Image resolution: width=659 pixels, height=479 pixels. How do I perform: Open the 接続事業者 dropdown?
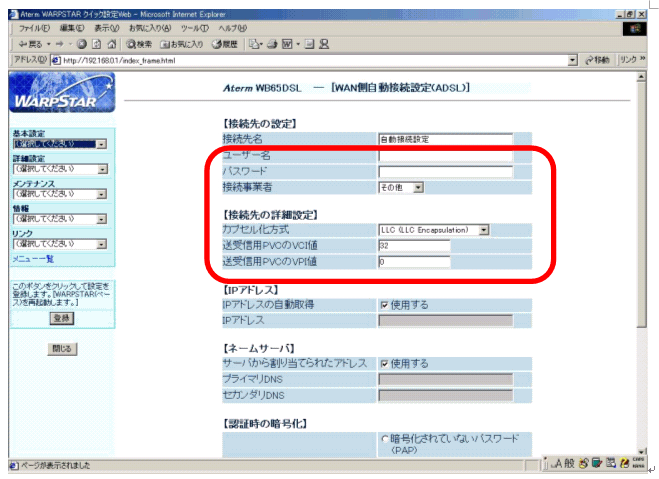point(401,186)
